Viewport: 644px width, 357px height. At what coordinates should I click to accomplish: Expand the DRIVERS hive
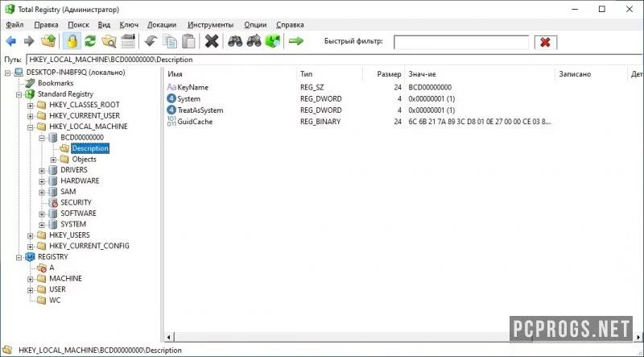pyautogui.click(x=42, y=170)
